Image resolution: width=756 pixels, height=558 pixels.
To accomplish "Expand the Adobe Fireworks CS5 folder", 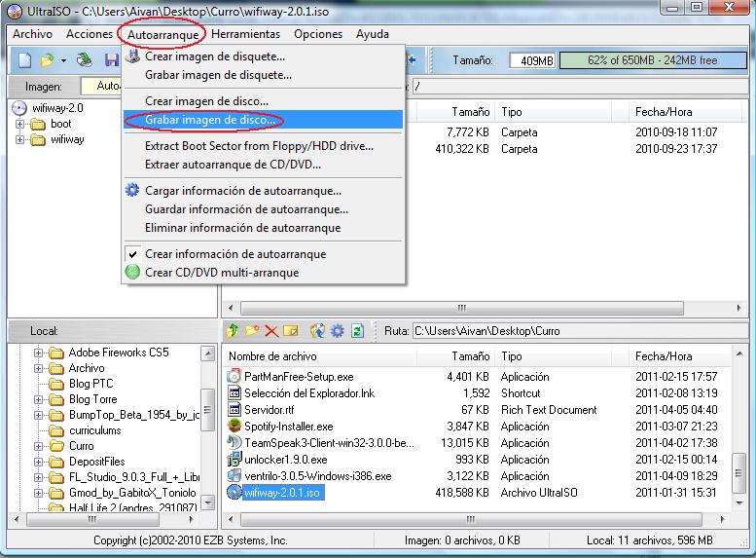I will (x=38, y=353).
